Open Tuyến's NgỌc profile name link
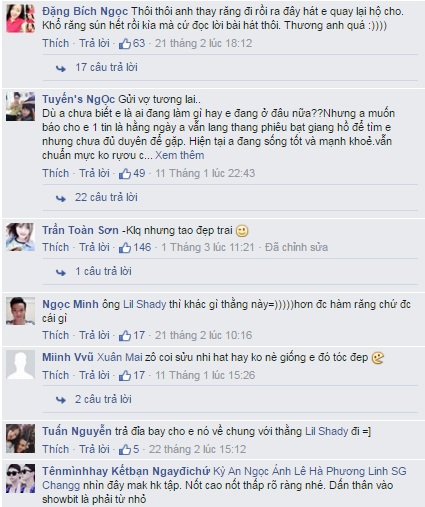The height and width of the screenshot is (507, 425). (x=78, y=99)
